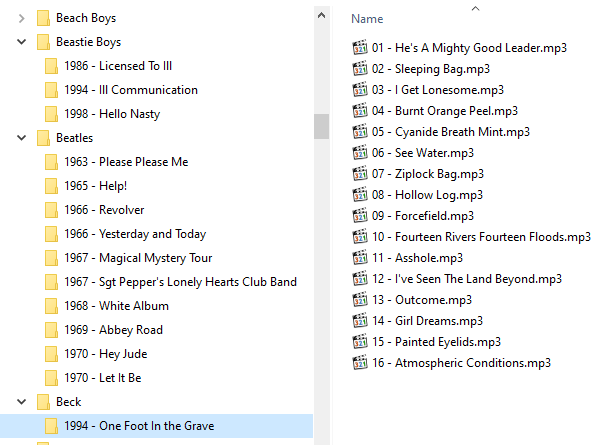This screenshot has height=445, width=605.
Task: Click folder icon of 1968 - White Album
Action: click(x=51, y=306)
